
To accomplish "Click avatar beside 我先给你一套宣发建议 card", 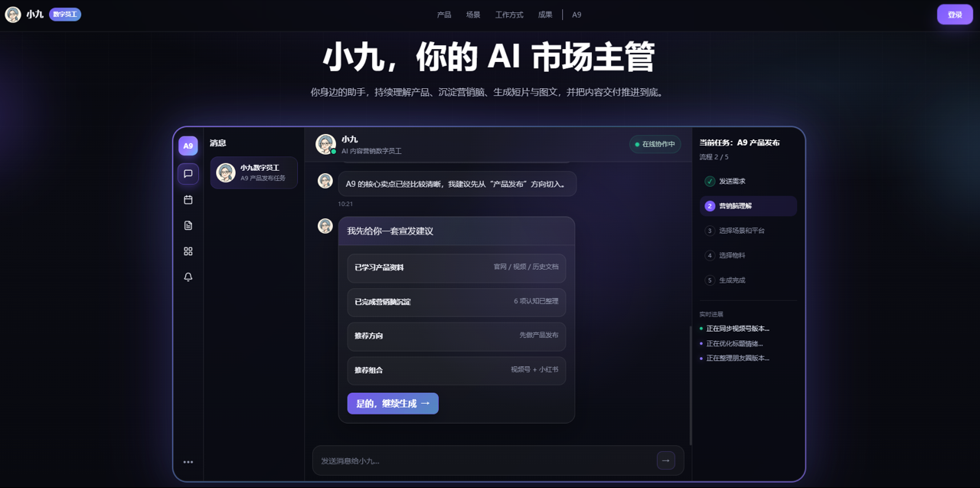I will tap(325, 226).
